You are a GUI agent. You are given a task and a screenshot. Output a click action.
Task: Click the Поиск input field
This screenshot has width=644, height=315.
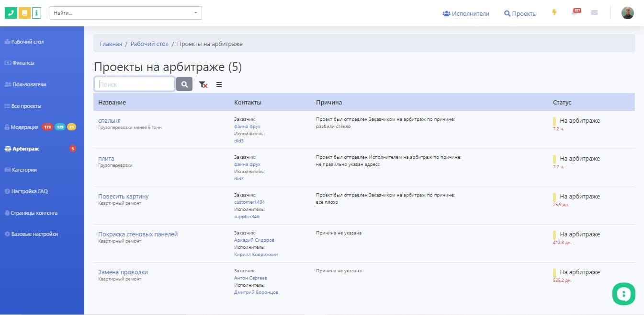135,84
